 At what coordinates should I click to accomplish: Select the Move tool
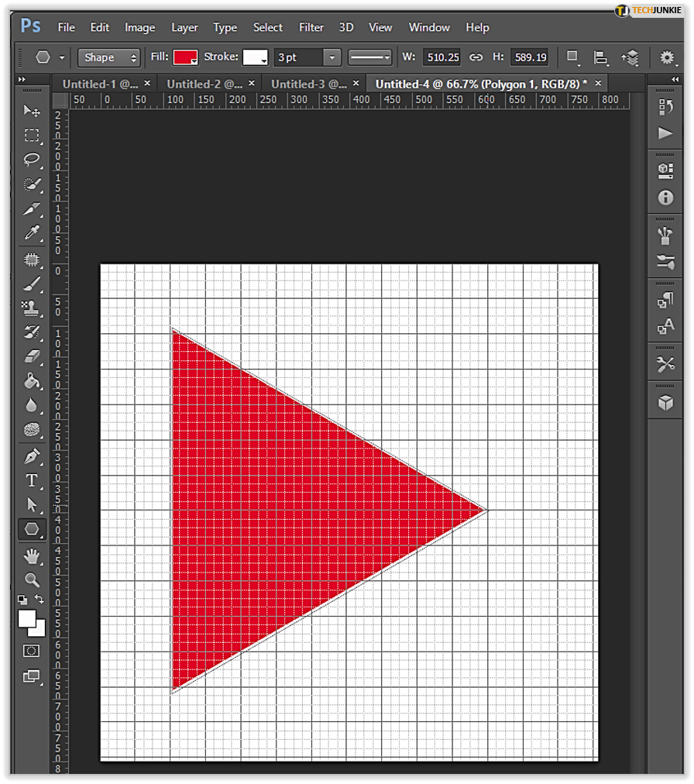coord(32,111)
